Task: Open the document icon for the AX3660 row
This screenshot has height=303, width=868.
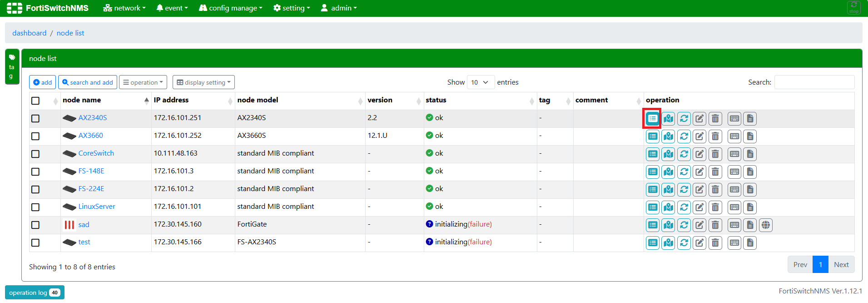Action: coord(750,136)
